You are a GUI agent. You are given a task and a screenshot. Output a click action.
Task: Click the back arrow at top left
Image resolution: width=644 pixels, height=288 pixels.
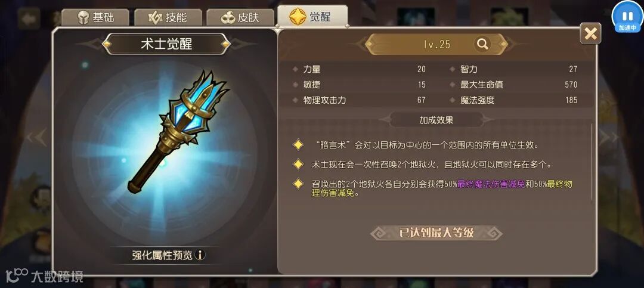pos(29,18)
